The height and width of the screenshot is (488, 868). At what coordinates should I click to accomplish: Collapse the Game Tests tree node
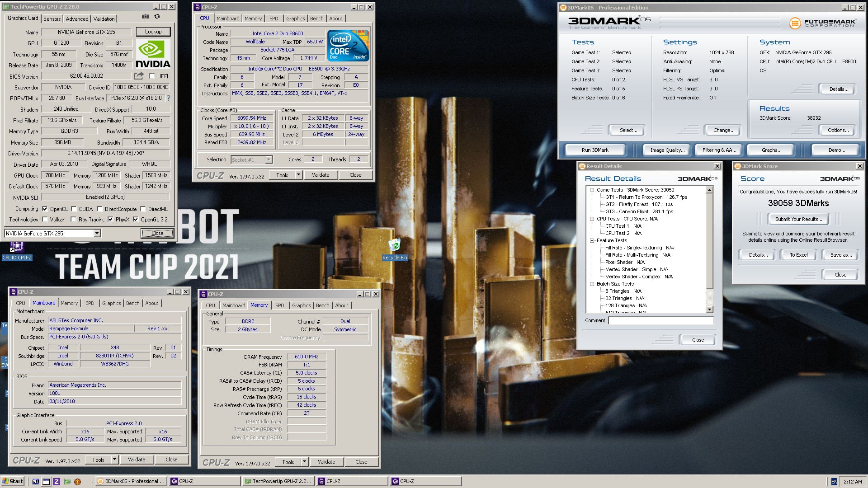tap(592, 190)
